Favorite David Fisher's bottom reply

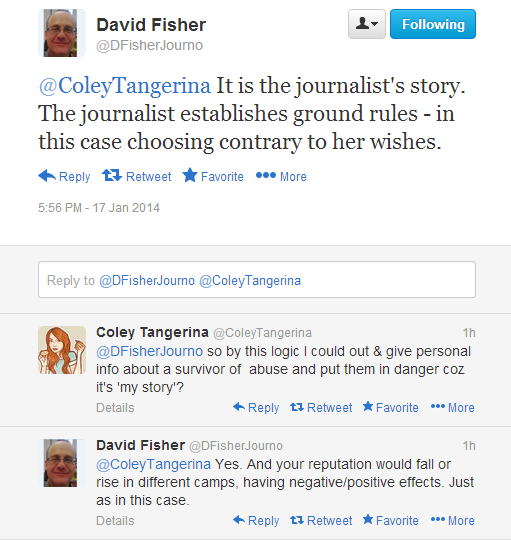[x=391, y=520]
